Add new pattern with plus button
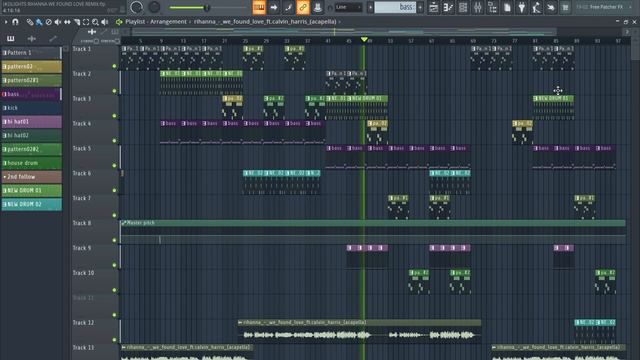 [x=420, y=7]
